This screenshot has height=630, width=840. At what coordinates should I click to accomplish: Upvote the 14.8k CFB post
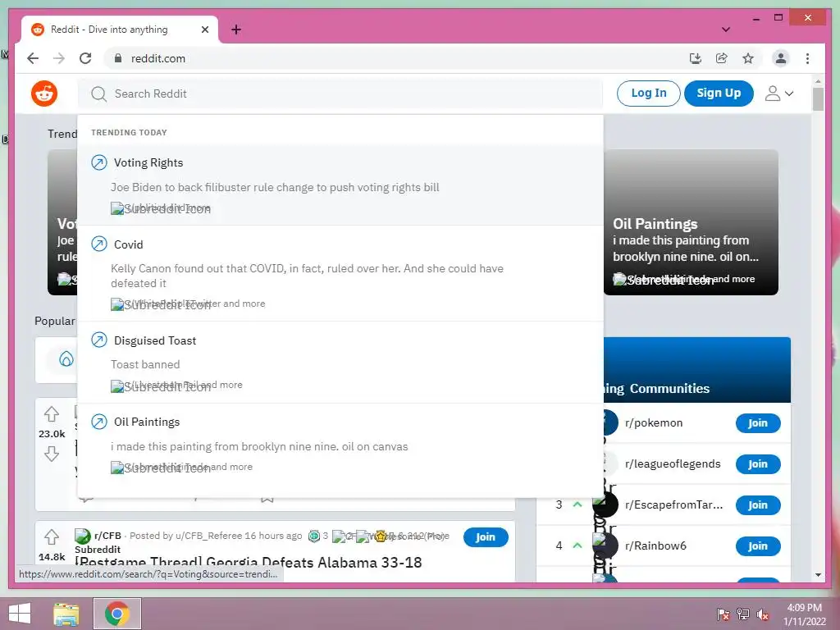pos(52,536)
